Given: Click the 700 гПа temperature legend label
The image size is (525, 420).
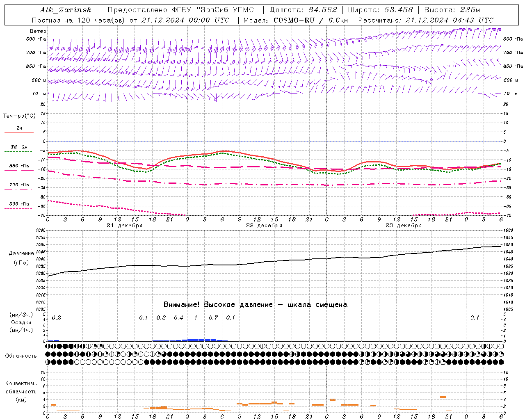Looking at the screenshot, I should (x=19, y=185).
